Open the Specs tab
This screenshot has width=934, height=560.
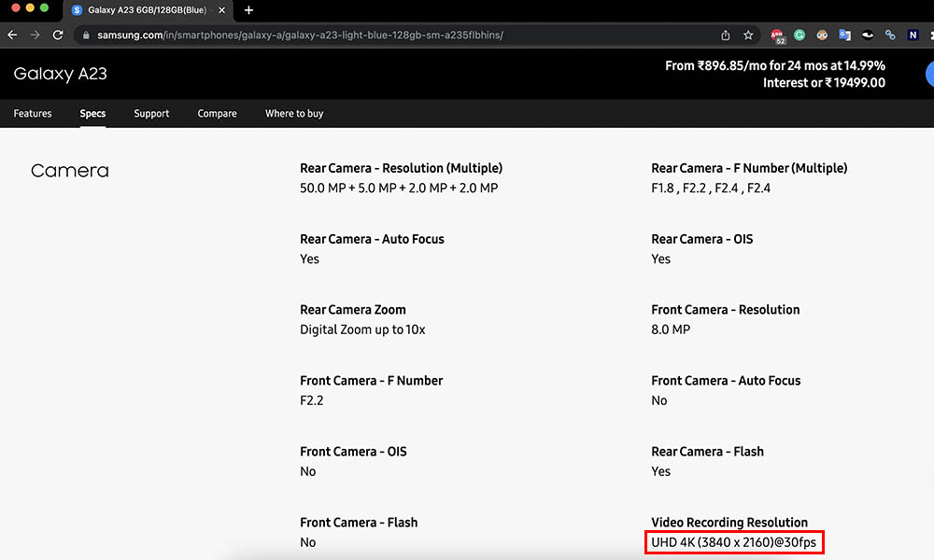92,113
